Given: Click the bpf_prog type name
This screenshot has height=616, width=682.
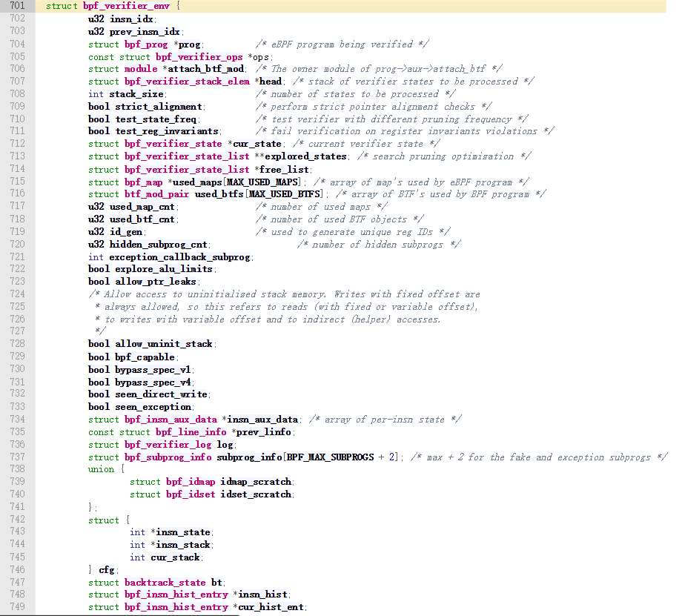Looking at the screenshot, I should [x=146, y=44].
